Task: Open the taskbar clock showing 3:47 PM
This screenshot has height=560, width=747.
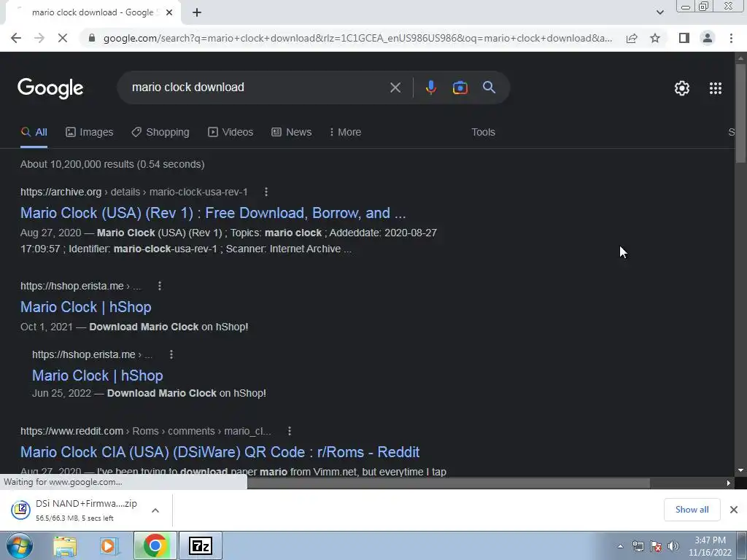Action: click(x=710, y=546)
